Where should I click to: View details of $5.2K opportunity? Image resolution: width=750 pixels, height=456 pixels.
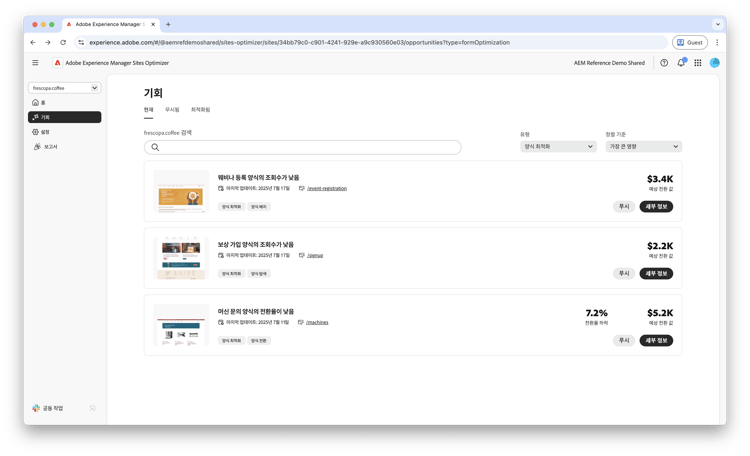pyautogui.click(x=656, y=341)
